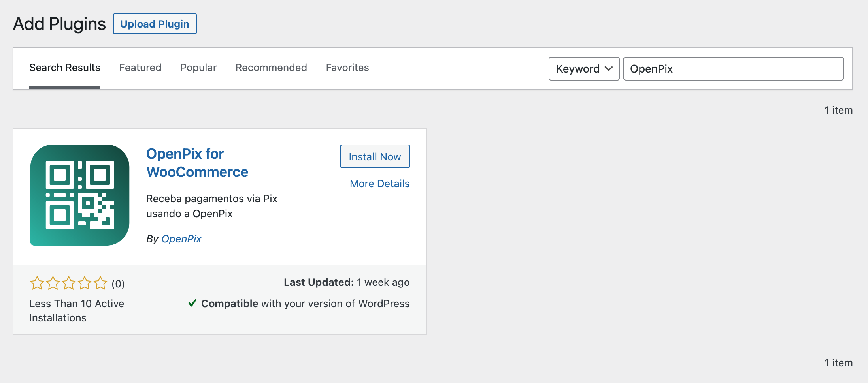Select the Recommended tab

click(271, 68)
